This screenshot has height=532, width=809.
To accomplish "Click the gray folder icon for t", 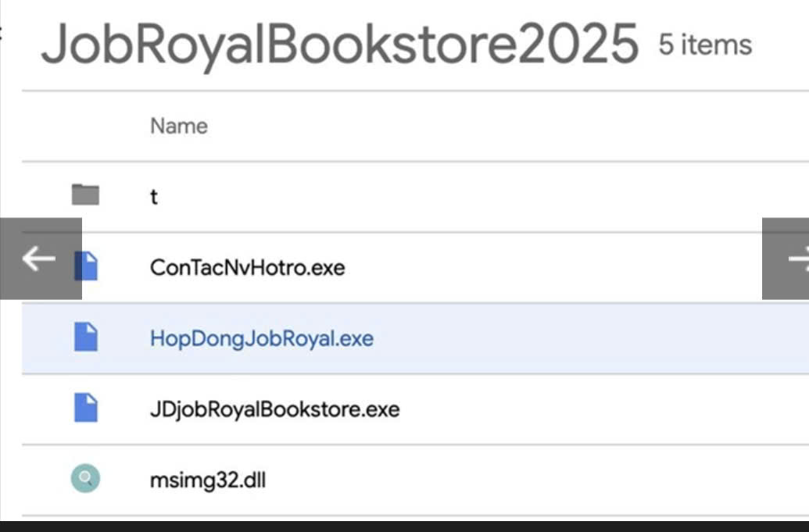I will tap(85, 195).
